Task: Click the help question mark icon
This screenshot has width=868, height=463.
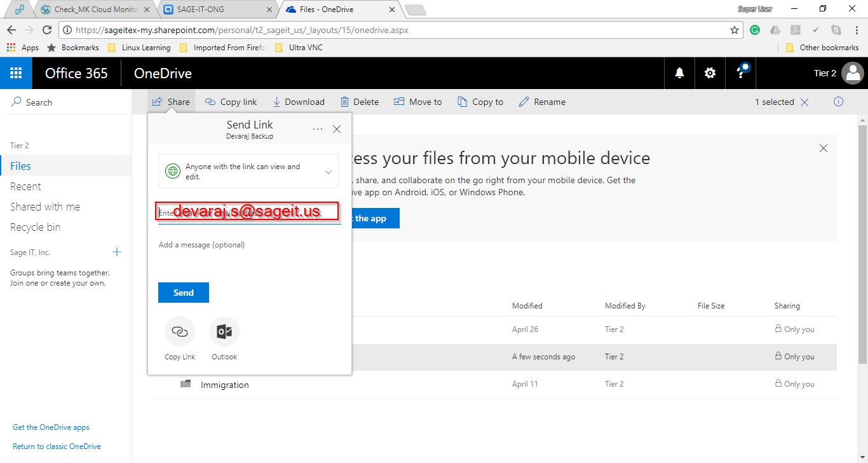Action: click(741, 73)
